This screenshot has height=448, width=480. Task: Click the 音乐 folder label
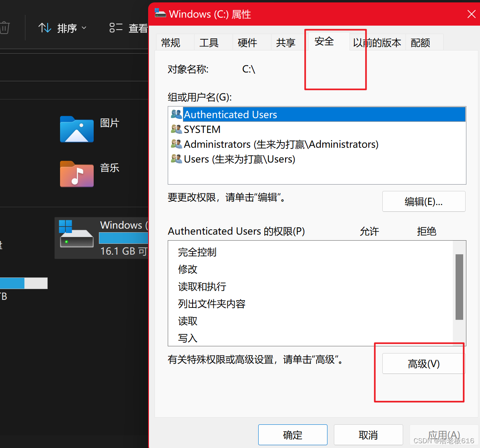[110, 168]
